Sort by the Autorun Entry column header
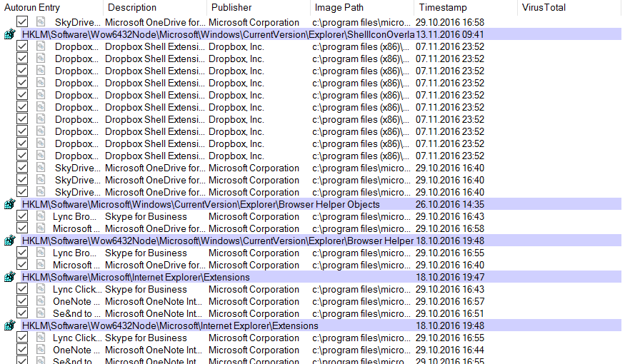The height and width of the screenshot is (364, 625). pos(51,7)
